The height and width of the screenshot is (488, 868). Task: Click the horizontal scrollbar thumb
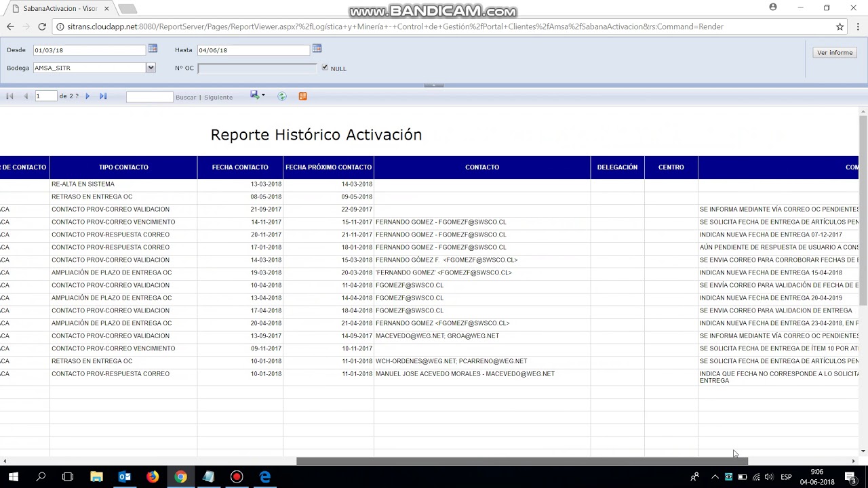[522, 462]
